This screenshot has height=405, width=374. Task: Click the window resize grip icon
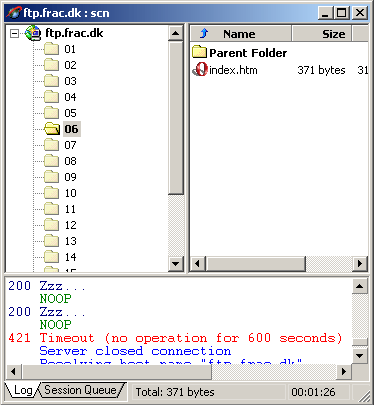coord(364,395)
